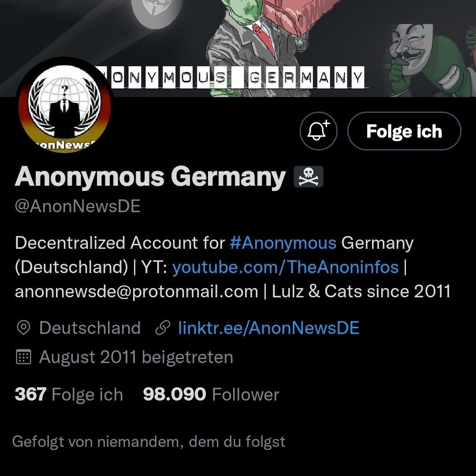Click 'Gefolgt von niemandem, dem du folgst'
This screenshot has height=476, width=476.
coord(149,442)
